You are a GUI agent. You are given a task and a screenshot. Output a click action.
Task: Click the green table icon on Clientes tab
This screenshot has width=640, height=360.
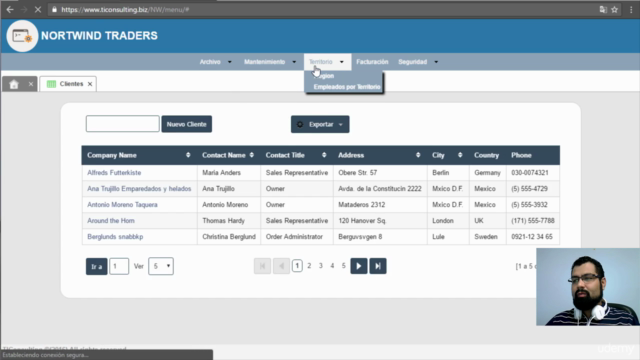click(x=51, y=84)
